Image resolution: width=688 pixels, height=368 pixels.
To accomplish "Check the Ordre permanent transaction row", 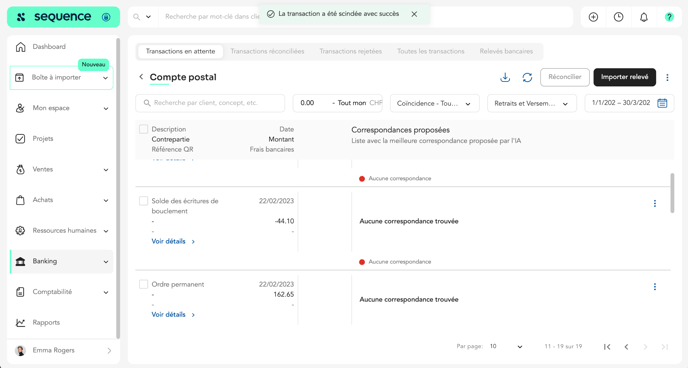I will click(x=143, y=284).
